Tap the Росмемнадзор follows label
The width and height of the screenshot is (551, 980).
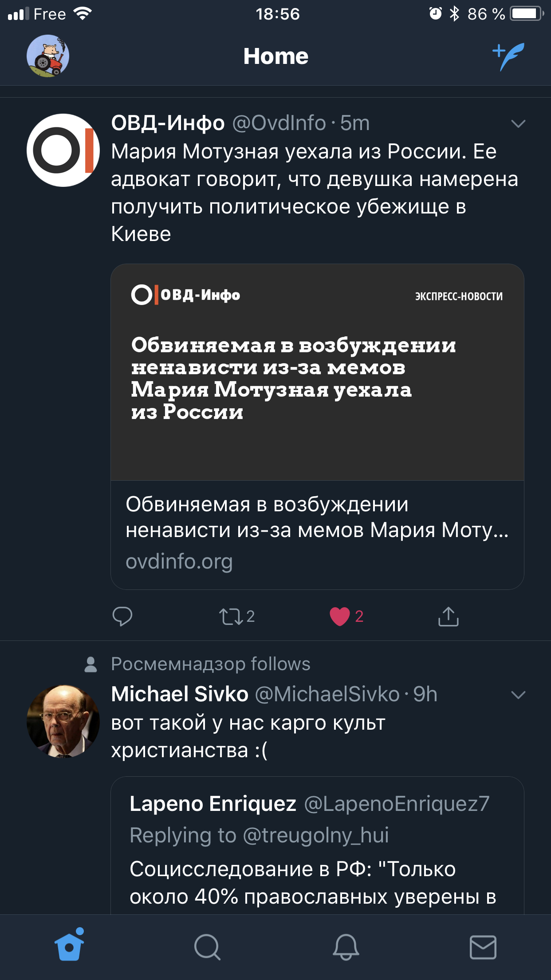(x=210, y=664)
